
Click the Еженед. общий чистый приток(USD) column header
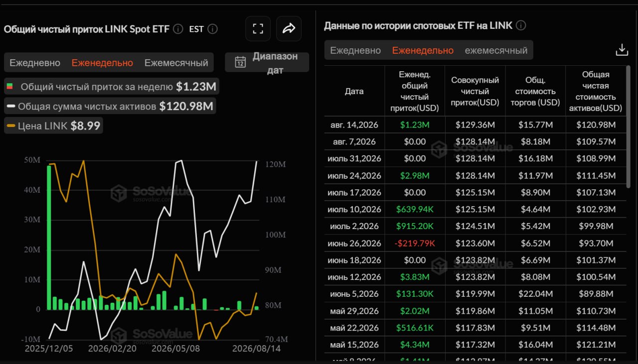(x=415, y=91)
